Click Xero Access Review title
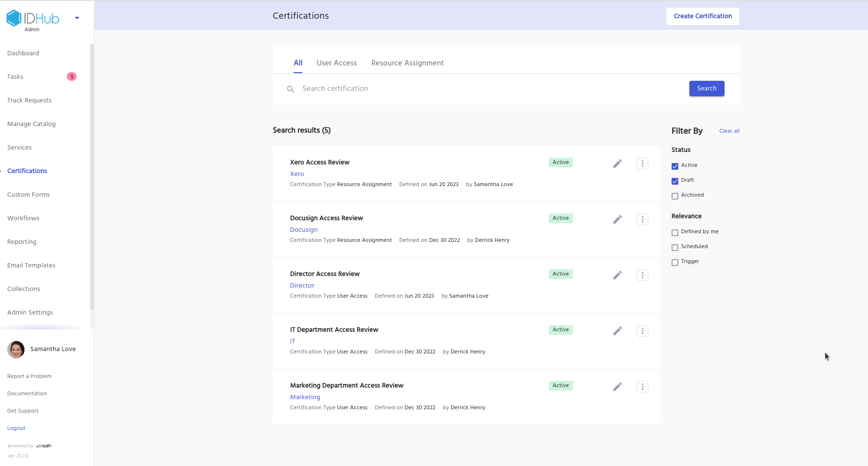This screenshot has width=868, height=466. pos(320,163)
